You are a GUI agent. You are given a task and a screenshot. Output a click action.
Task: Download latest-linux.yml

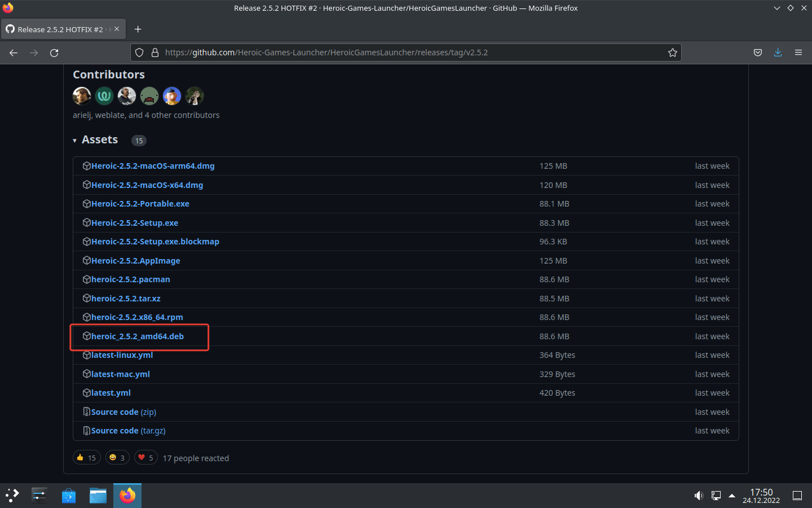pyautogui.click(x=122, y=355)
